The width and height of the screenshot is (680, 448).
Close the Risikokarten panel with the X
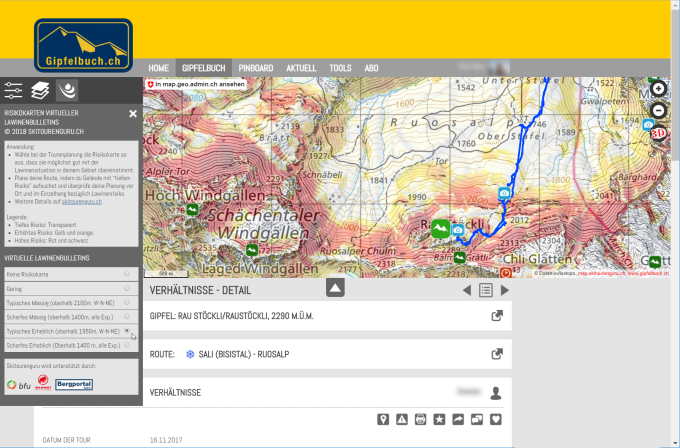pyautogui.click(x=133, y=114)
